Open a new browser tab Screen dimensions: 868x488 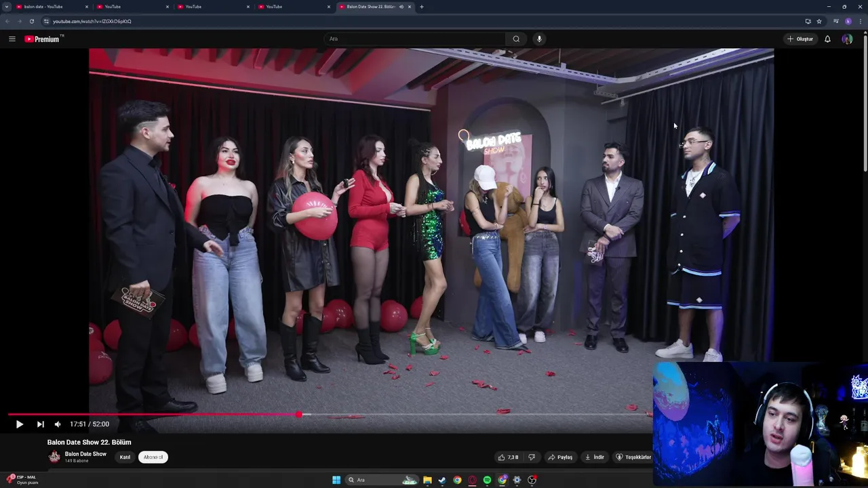coord(422,7)
